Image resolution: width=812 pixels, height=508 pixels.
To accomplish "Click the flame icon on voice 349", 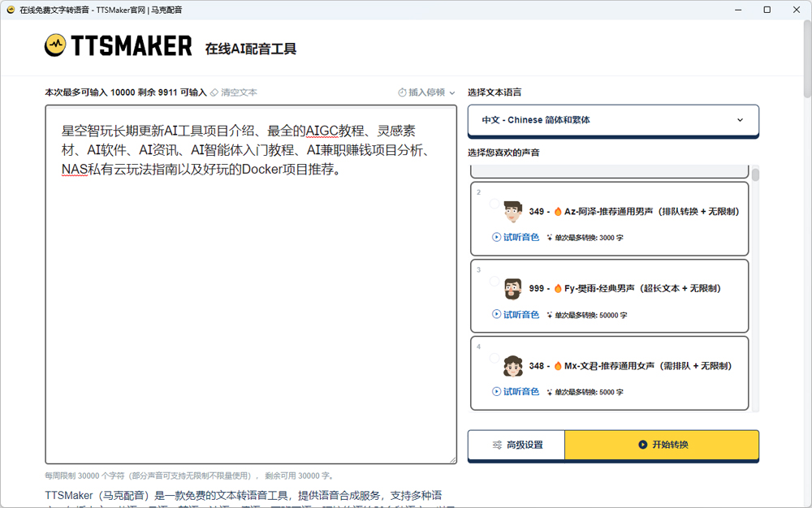I will tap(558, 211).
